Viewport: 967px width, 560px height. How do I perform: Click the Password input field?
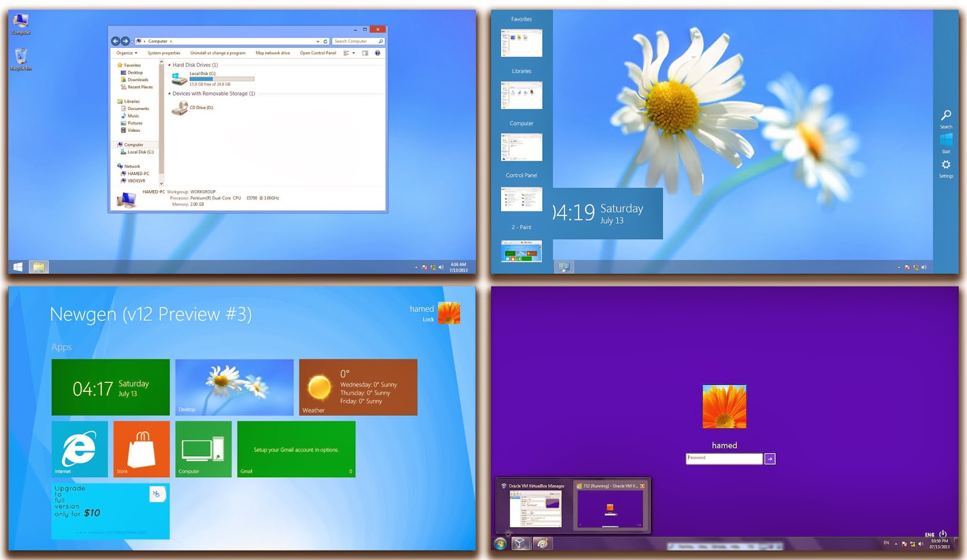723,459
